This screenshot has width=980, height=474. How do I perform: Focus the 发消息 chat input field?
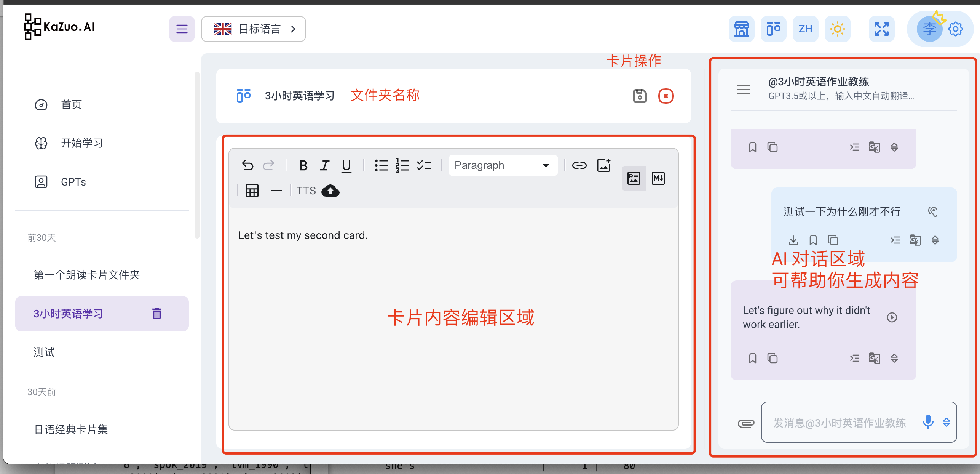pyautogui.click(x=840, y=423)
